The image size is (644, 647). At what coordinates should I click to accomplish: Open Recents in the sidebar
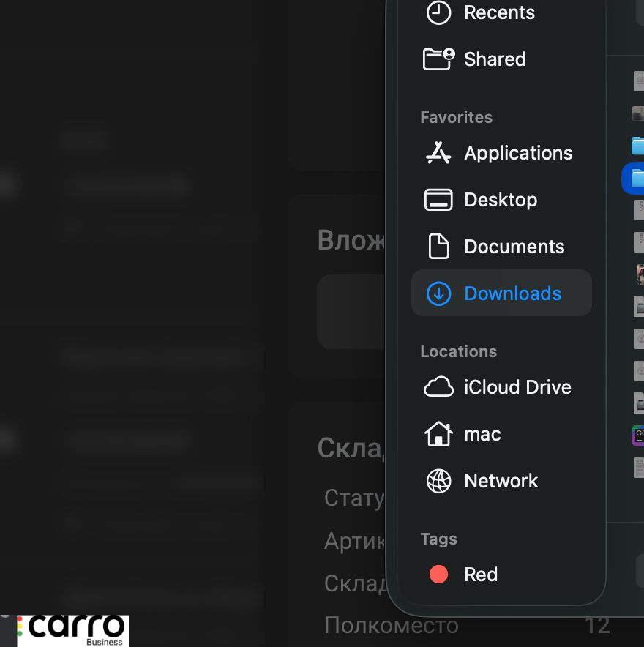click(498, 12)
